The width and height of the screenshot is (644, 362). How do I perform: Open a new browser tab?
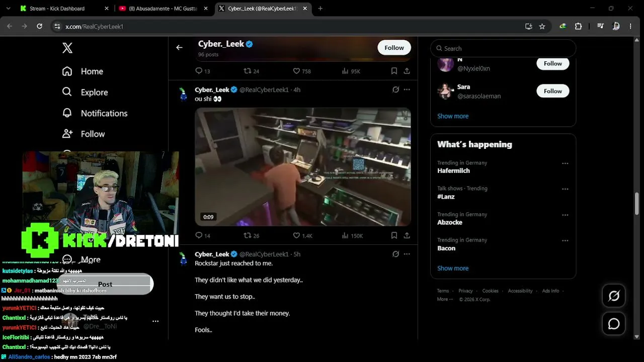320,9
